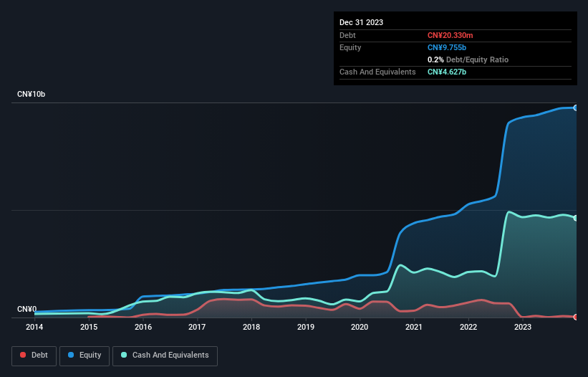Click the 2018 axis label

251,327
